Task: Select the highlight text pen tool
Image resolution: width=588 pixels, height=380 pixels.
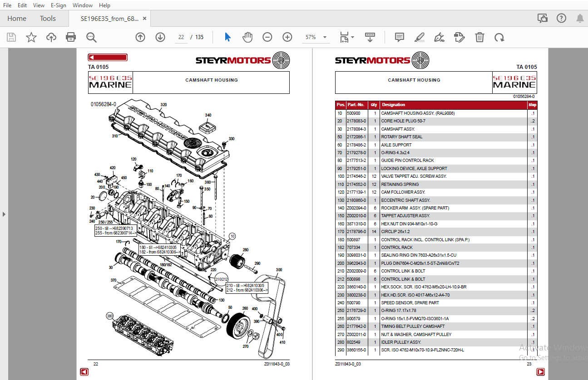Action: tap(419, 37)
